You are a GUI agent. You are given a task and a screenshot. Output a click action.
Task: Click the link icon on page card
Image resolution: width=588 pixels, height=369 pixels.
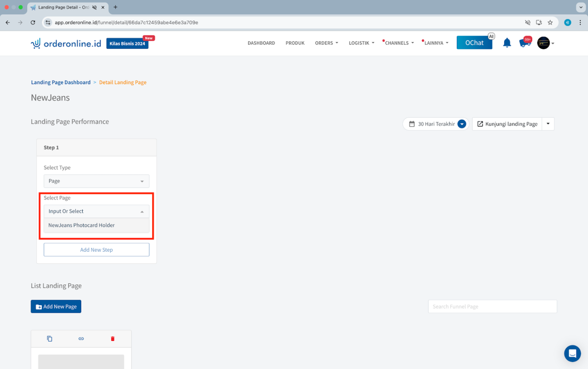[x=81, y=339]
